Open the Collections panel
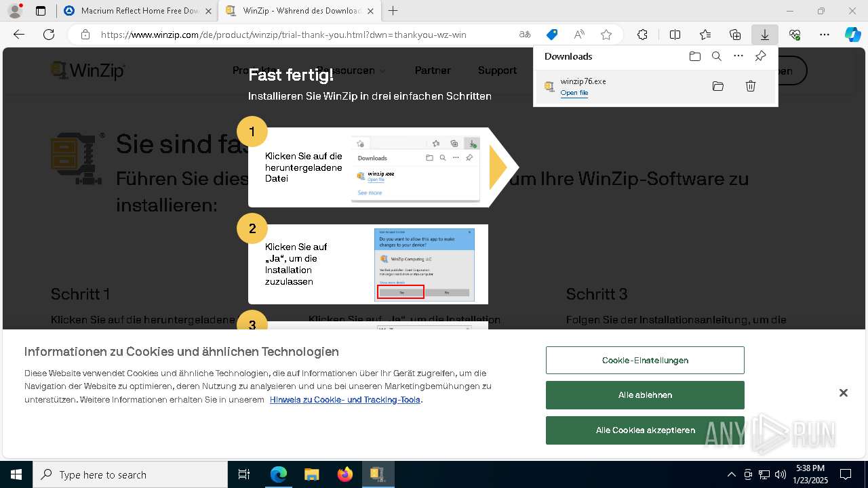868x488 pixels. [x=735, y=35]
